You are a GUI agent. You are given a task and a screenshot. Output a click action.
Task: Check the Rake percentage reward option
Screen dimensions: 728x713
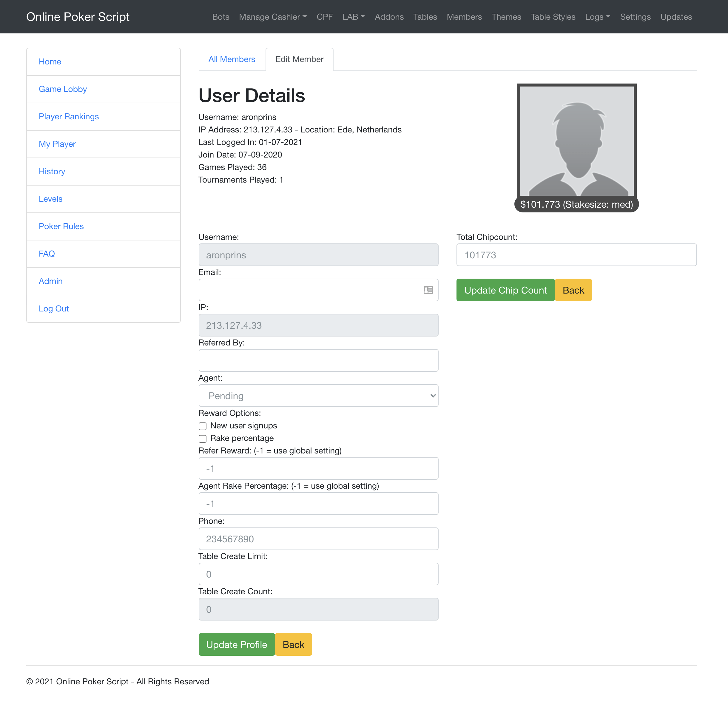click(203, 439)
